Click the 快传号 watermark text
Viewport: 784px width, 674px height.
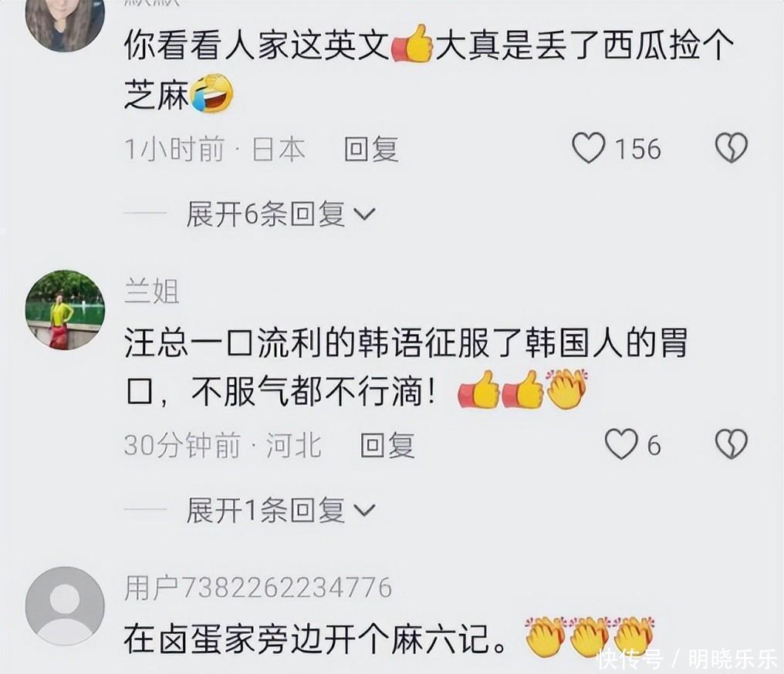tap(630, 659)
